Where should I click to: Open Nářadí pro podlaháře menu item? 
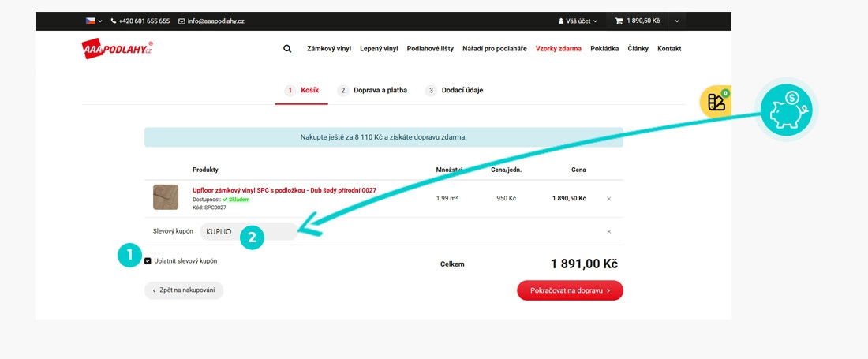(x=494, y=49)
